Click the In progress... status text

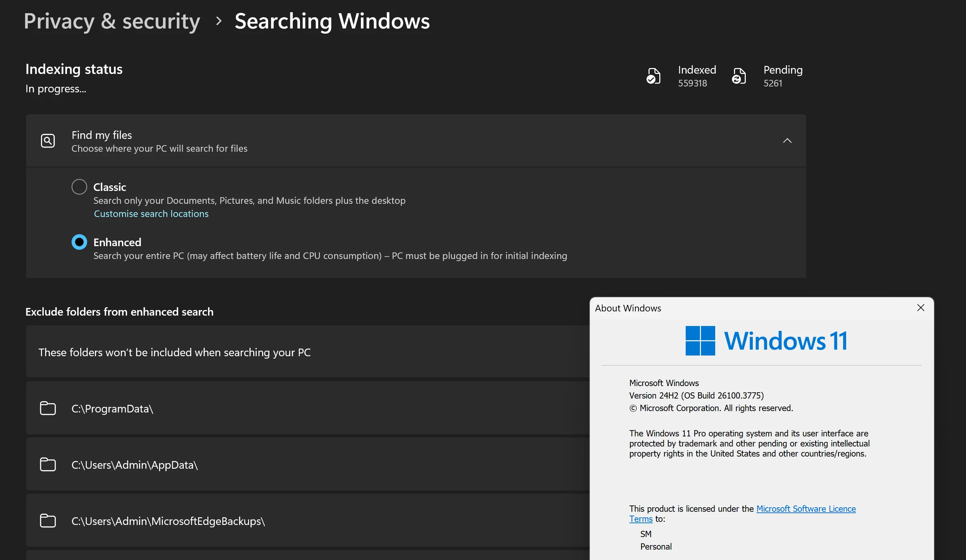tap(56, 89)
